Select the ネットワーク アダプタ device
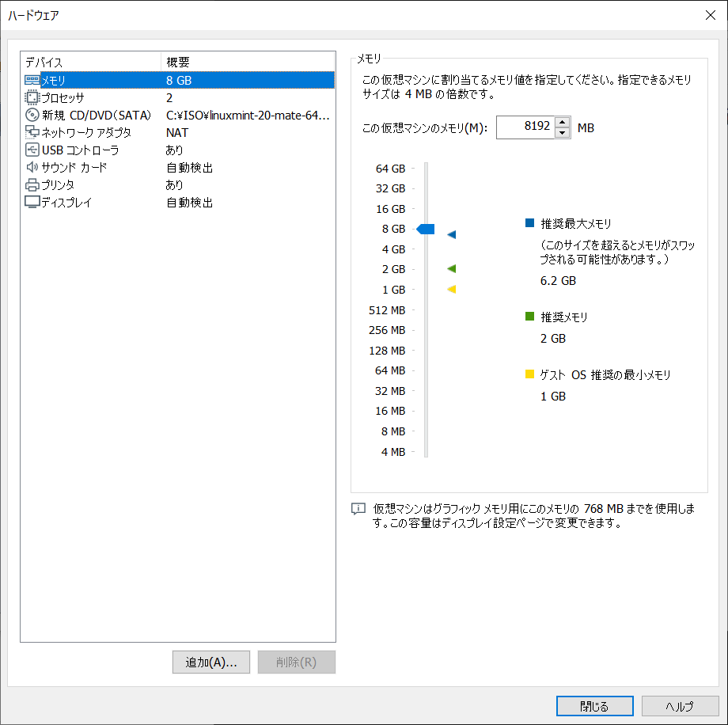 [x=179, y=132]
